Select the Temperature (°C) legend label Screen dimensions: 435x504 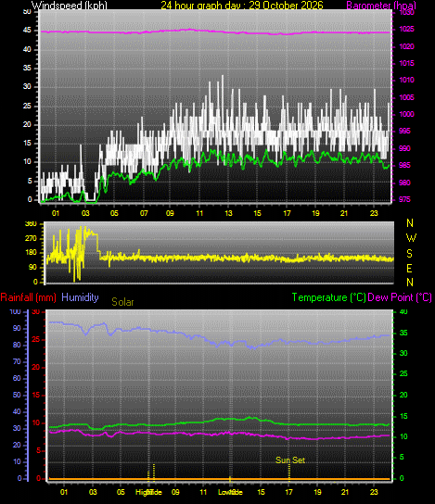(x=329, y=297)
